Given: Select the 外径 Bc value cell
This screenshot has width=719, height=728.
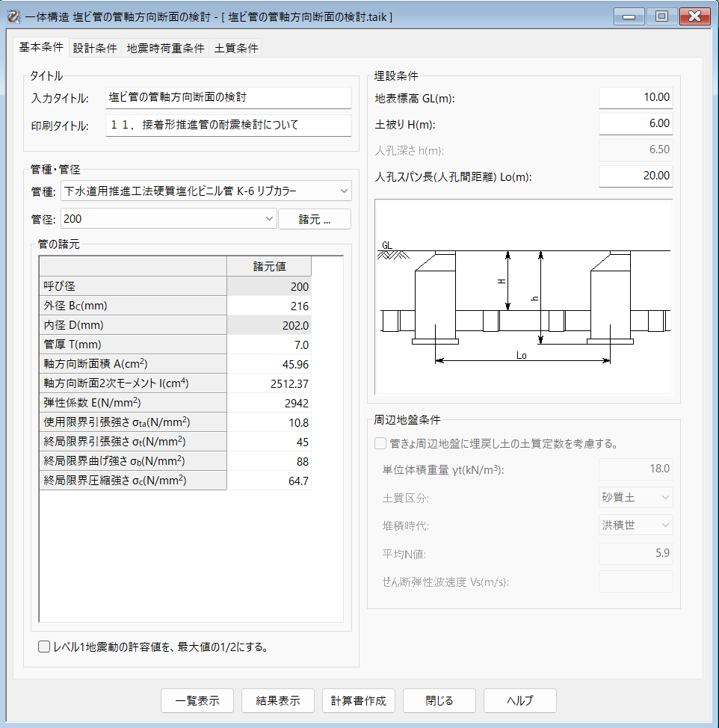Looking at the screenshot, I should click(x=268, y=306).
